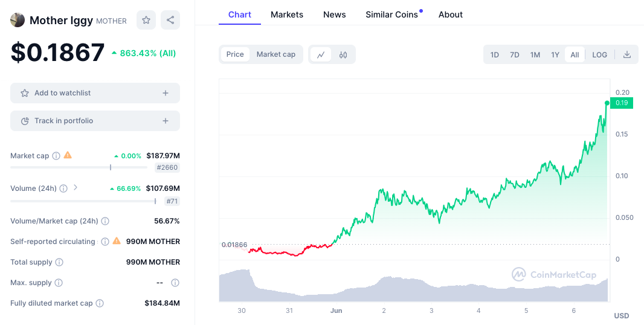
Task: Click the #71 volume rank badge
Action: pos(172,201)
